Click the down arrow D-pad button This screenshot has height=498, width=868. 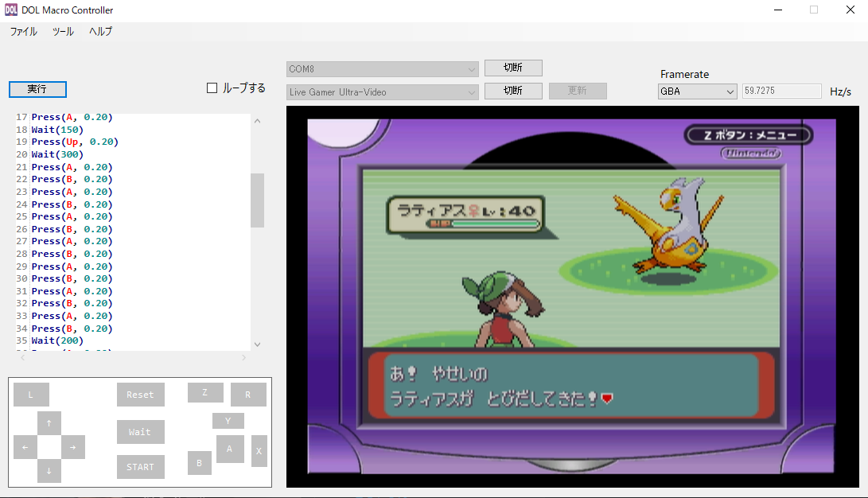49,471
